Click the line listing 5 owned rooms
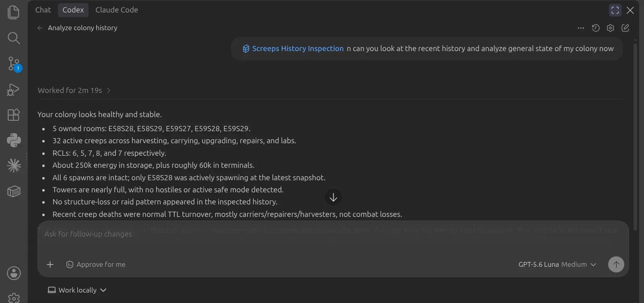This screenshot has width=644, height=303. [151, 129]
